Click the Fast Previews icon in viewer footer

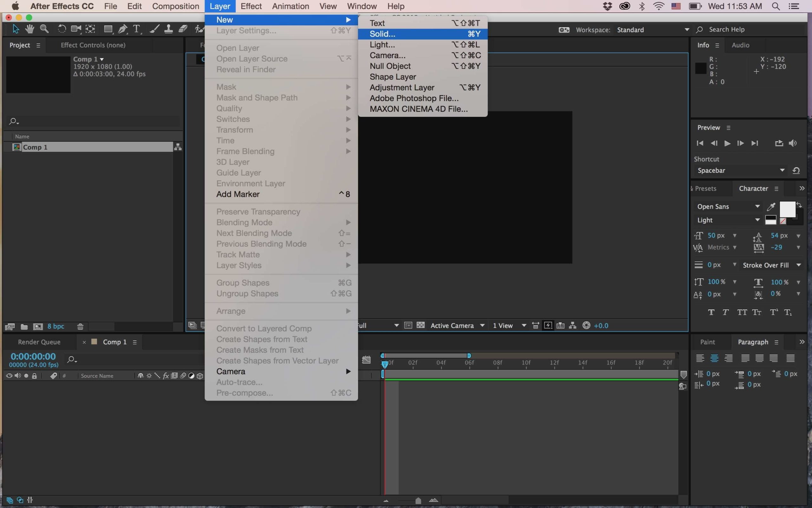click(548, 325)
